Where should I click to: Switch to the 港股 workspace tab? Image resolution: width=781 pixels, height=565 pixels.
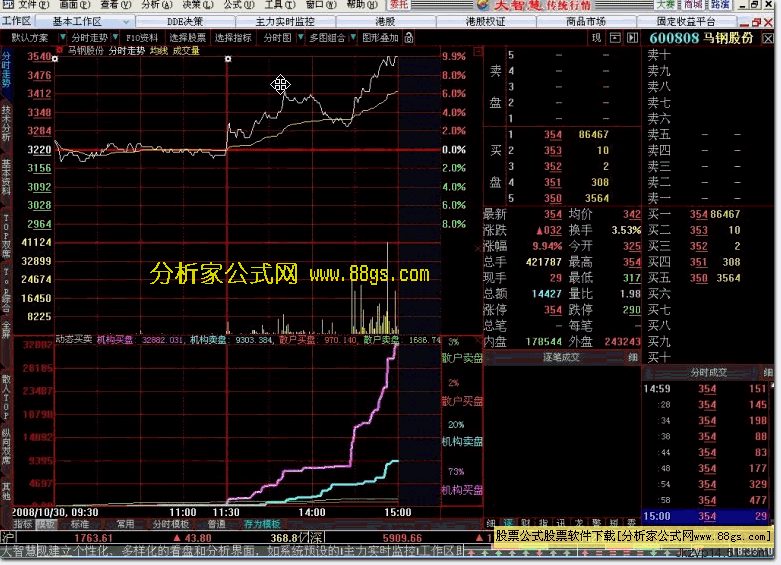(385, 22)
